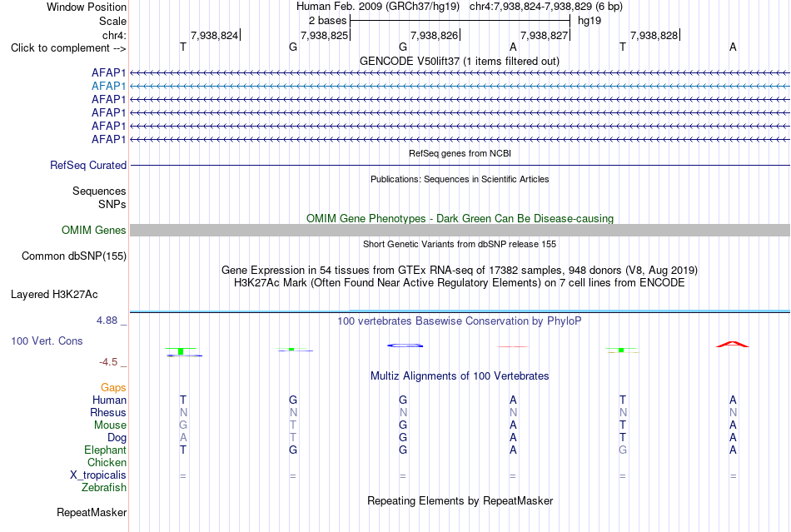The width and height of the screenshot is (791, 532).
Task: Click the RepeatMasker track label
Action: click(92, 512)
